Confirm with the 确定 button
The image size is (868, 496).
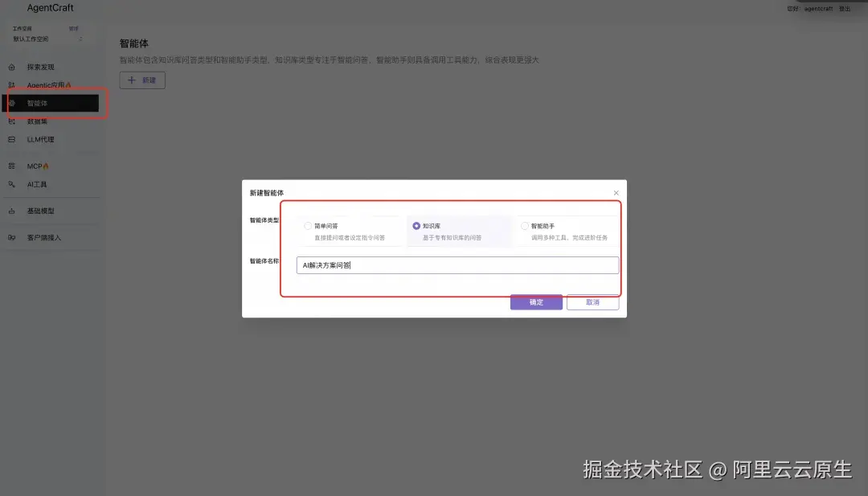(535, 301)
